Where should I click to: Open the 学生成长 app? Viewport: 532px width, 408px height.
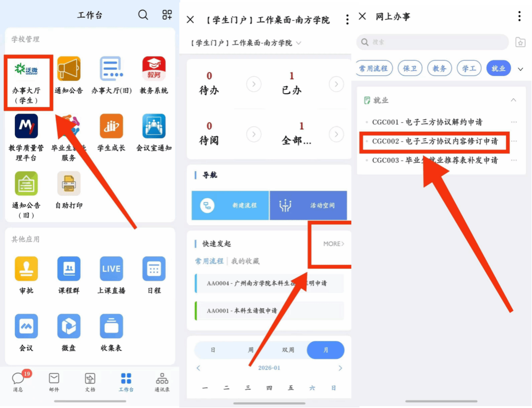click(x=111, y=127)
